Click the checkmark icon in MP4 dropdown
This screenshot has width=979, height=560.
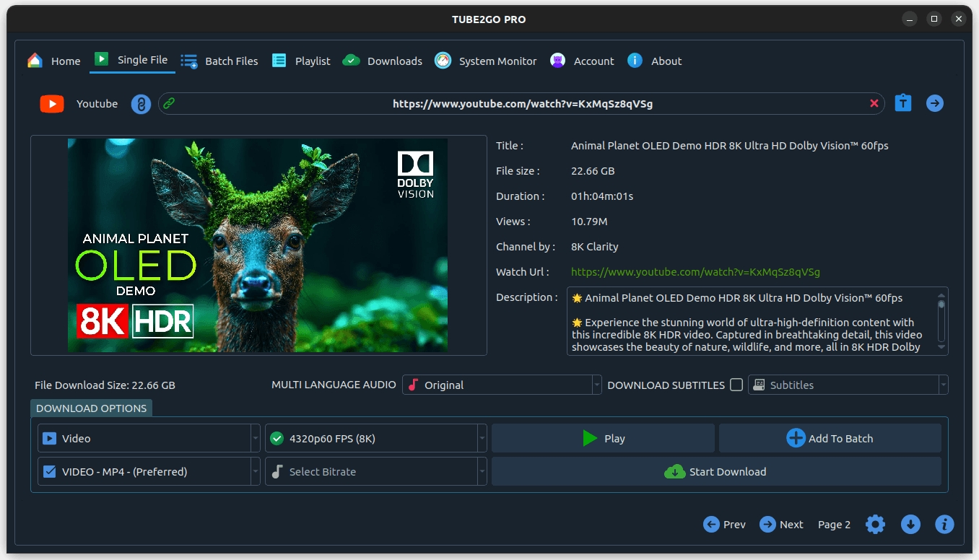click(50, 472)
